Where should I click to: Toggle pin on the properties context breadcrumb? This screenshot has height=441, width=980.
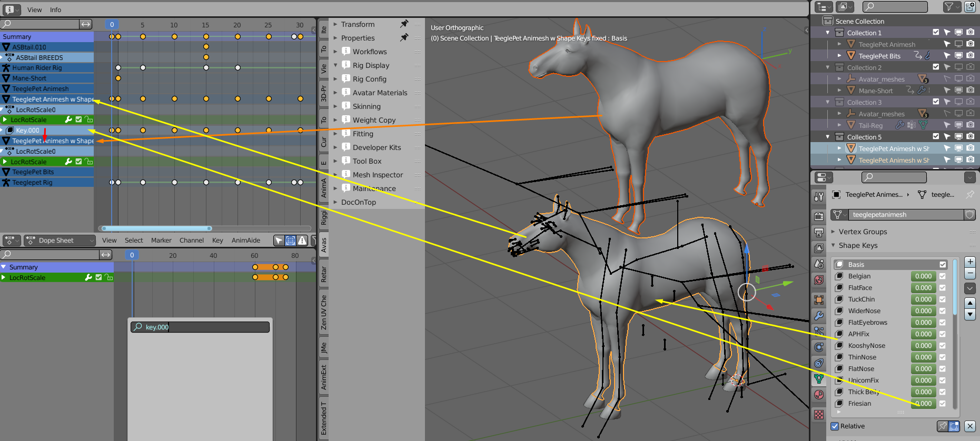click(970, 194)
